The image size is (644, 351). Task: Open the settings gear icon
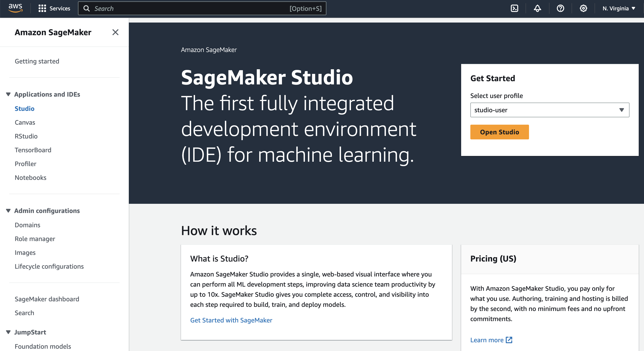pos(583,8)
